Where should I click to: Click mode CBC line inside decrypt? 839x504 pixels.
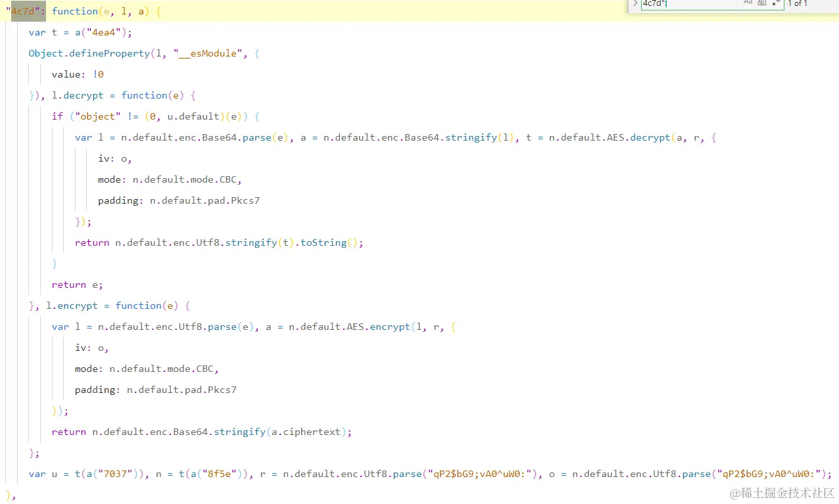coord(170,179)
